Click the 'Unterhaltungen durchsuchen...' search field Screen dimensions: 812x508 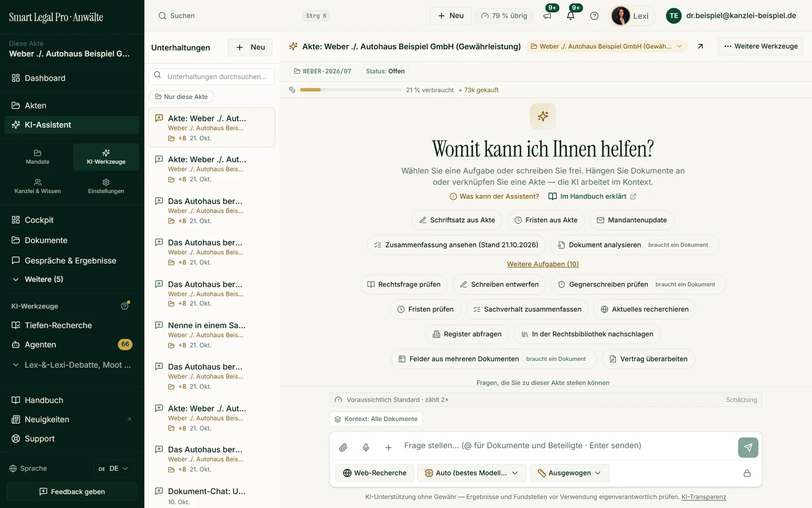pyautogui.click(x=212, y=76)
